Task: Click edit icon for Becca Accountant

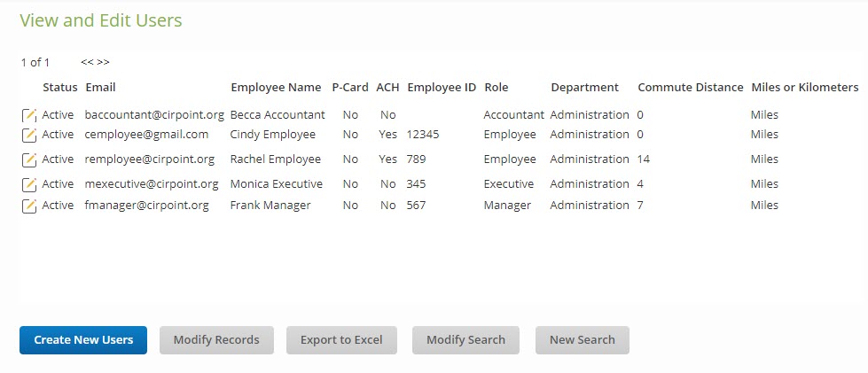Action: coord(29,115)
